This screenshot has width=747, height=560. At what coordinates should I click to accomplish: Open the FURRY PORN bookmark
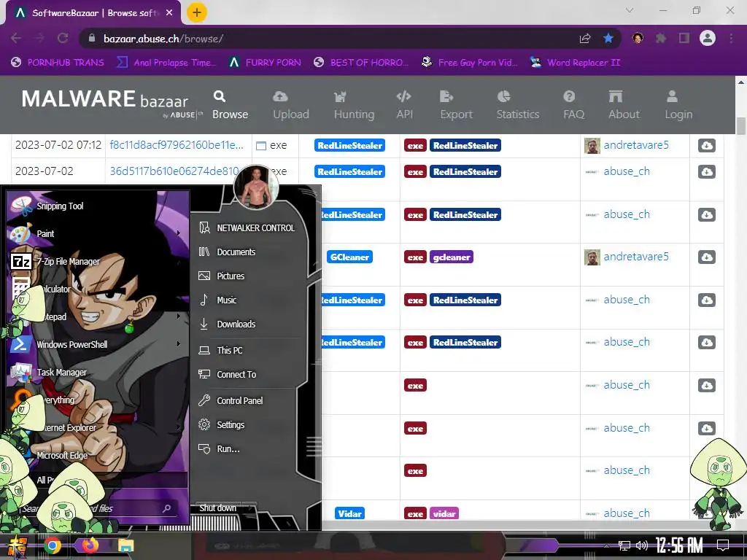pos(265,63)
